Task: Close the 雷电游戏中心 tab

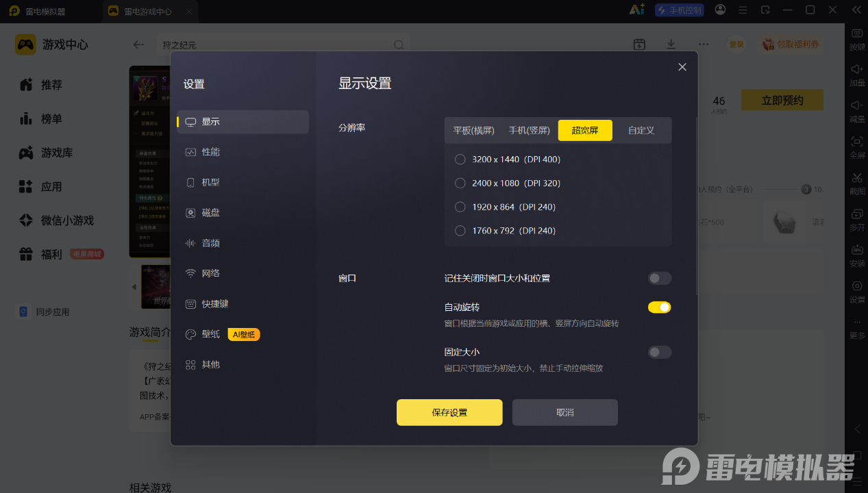Action: coord(188,12)
